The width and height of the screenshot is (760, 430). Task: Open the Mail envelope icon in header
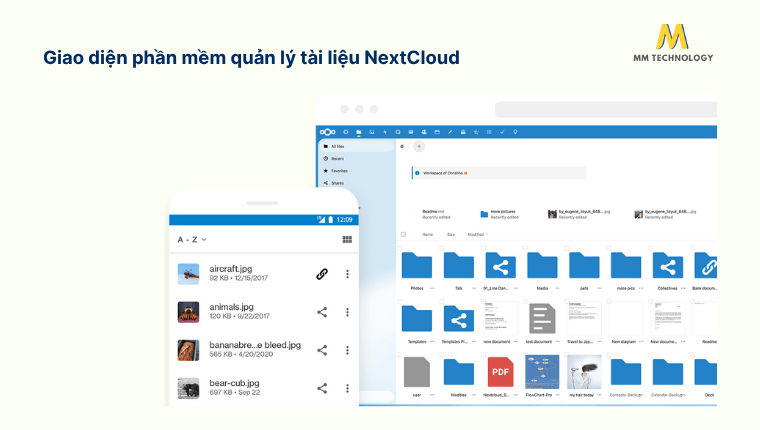tap(411, 132)
